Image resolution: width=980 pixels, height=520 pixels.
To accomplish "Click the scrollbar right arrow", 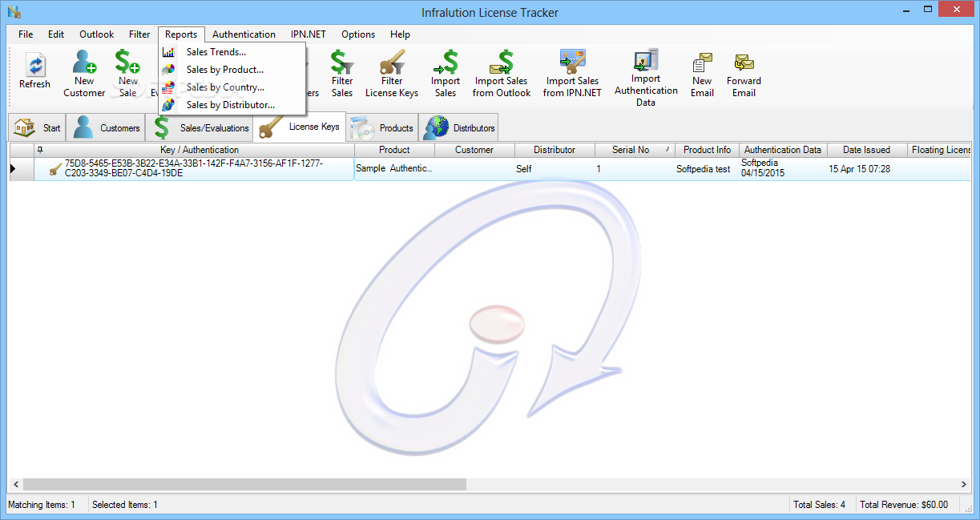I will [x=965, y=485].
